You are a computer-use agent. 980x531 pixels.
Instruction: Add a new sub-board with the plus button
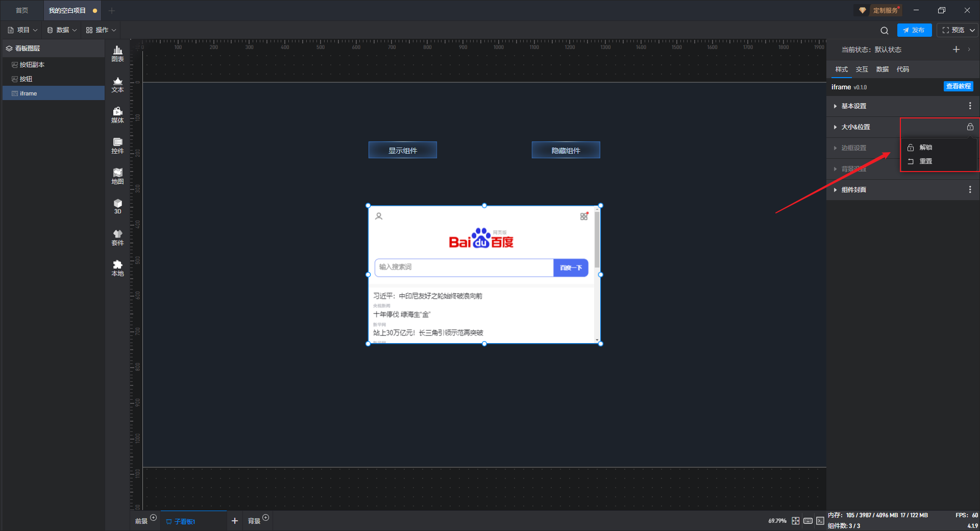[x=235, y=521]
